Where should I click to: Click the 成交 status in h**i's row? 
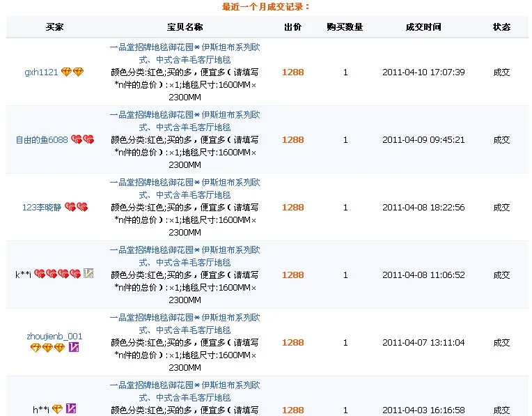click(501, 410)
